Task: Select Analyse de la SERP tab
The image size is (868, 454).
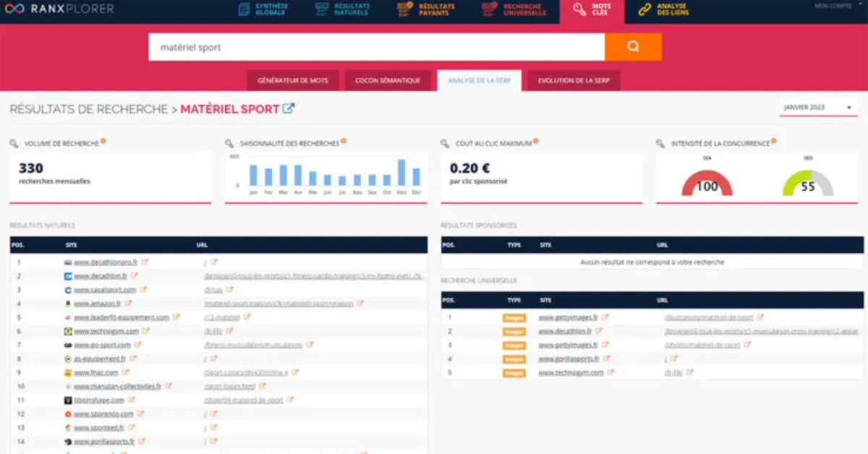Action: [x=479, y=80]
